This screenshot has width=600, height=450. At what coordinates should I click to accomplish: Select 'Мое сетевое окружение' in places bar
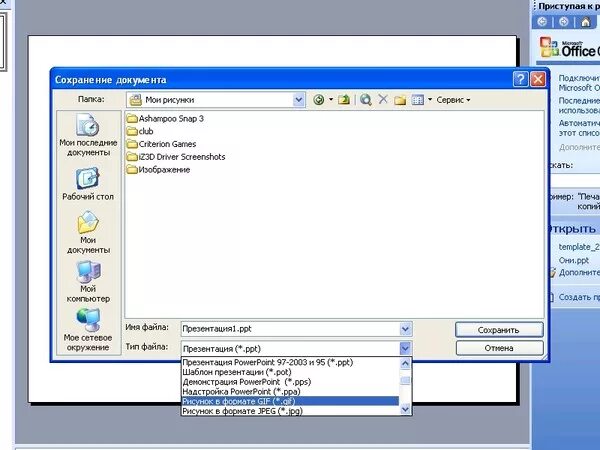tap(88, 330)
